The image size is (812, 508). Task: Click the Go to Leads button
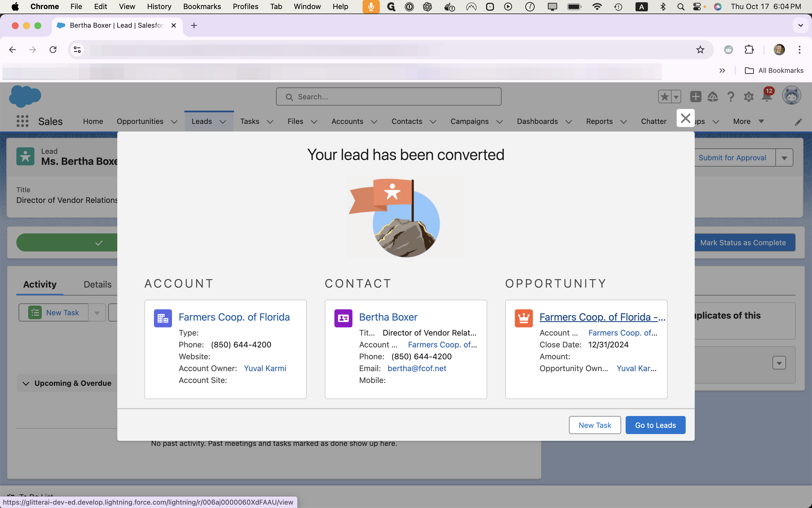pos(655,425)
